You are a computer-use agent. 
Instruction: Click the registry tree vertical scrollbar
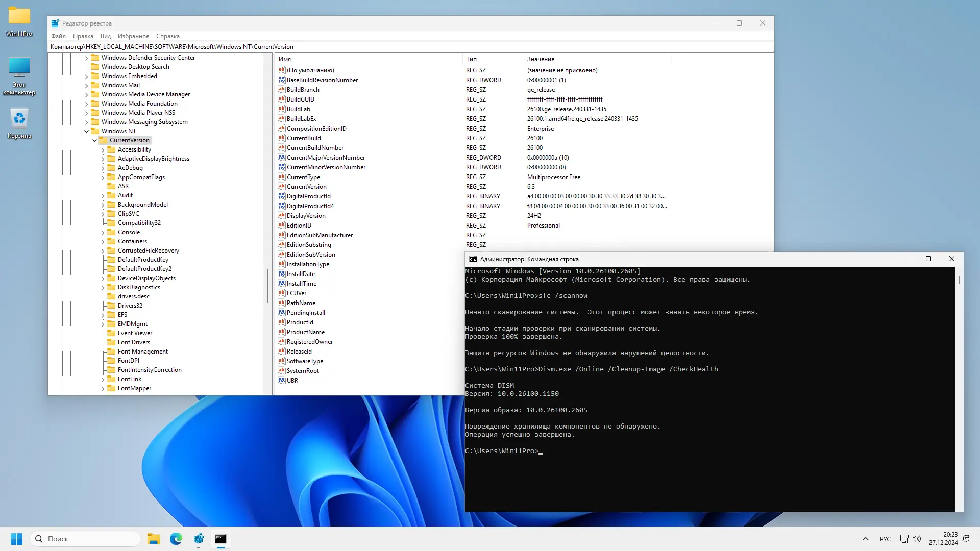pyautogui.click(x=267, y=286)
